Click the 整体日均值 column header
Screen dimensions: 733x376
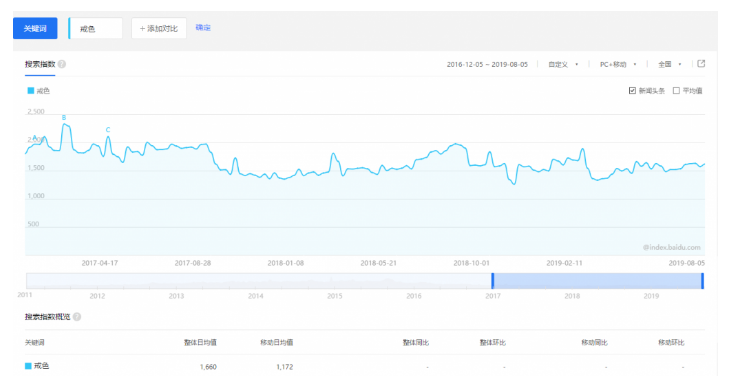tap(200, 342)
